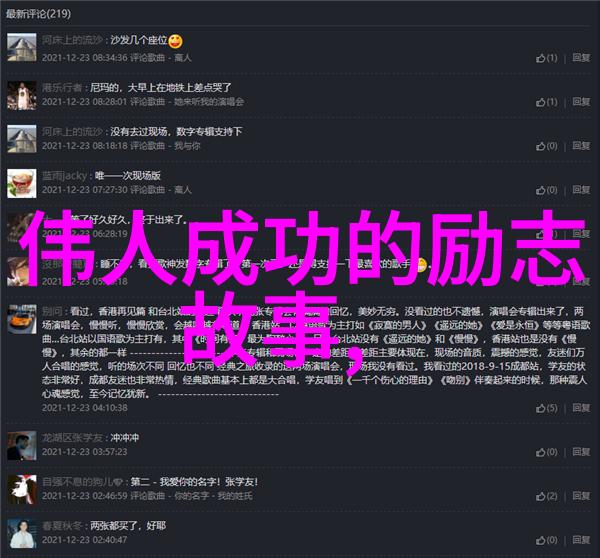Reply to the 两张都买了 comment
Screen dimensions: 600x558
(x=581, y=540)
